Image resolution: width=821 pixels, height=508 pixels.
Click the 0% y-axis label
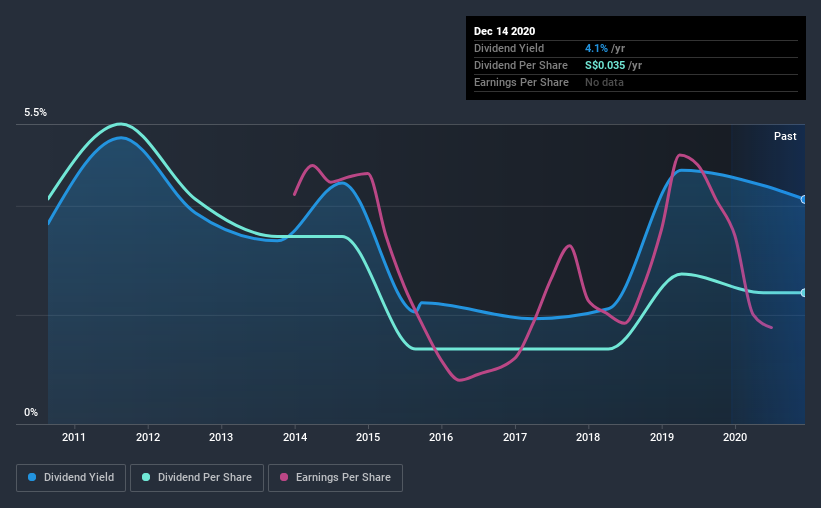click(x=31, y=413)
